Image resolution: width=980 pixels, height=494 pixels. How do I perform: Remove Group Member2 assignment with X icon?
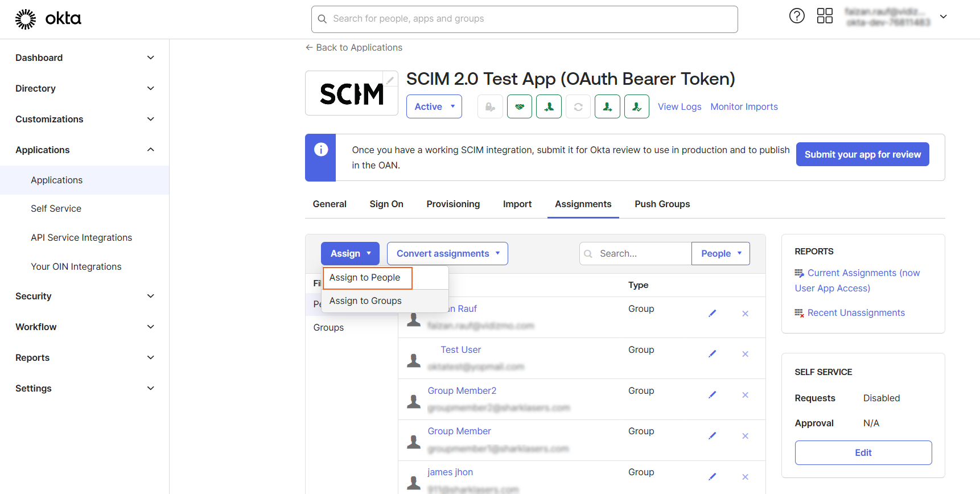745,395
